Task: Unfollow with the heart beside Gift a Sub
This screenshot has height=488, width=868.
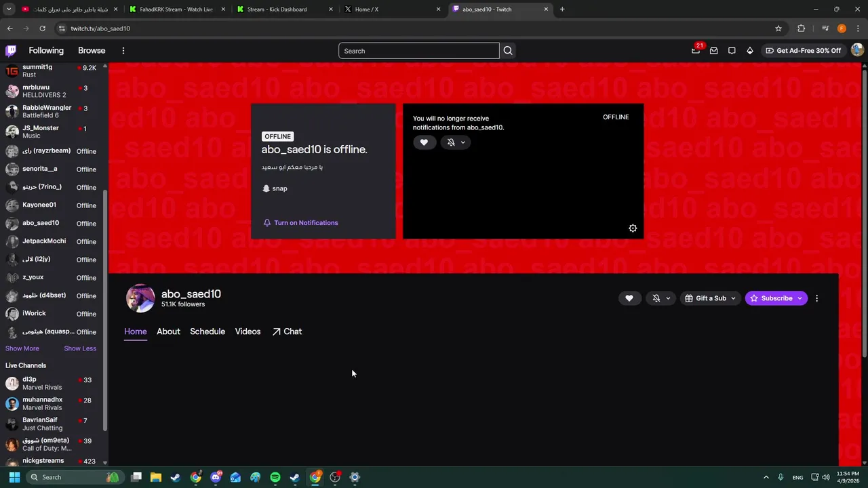Action: [629, 298]
